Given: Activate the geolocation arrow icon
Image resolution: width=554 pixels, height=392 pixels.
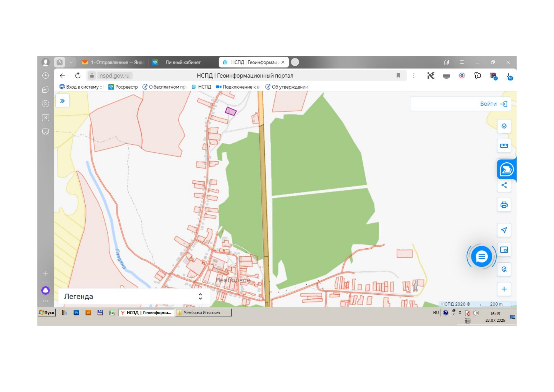Looking at the screenshot, I should click(504, 230).
